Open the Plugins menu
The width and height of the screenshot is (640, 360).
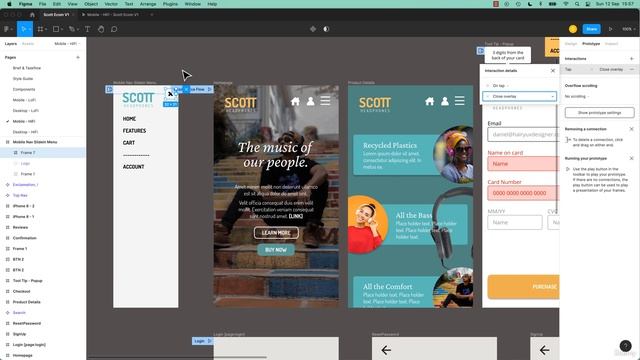coord(170,4)
